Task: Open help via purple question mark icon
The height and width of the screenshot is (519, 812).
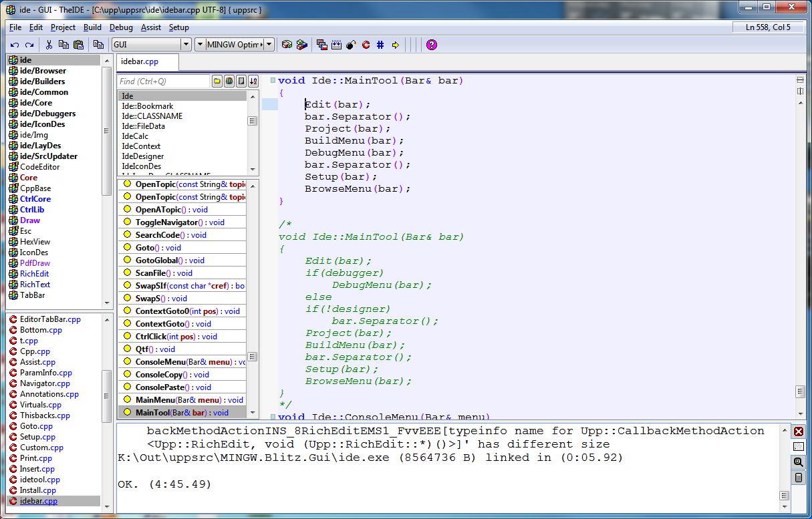Action: point(431,45)
